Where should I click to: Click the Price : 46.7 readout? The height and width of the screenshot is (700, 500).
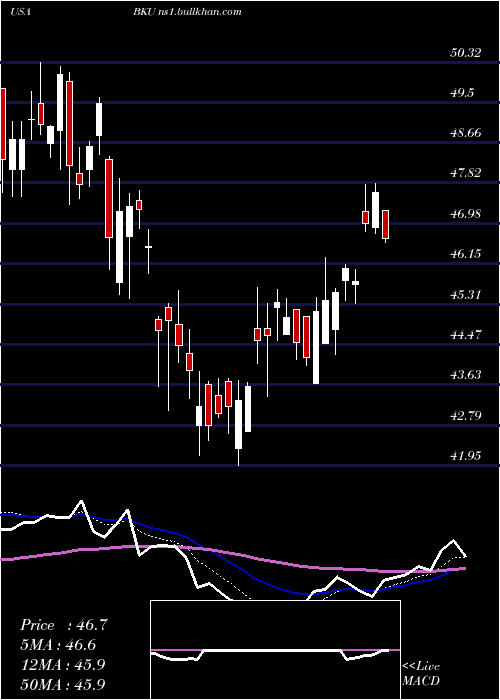tap(64, 625)
